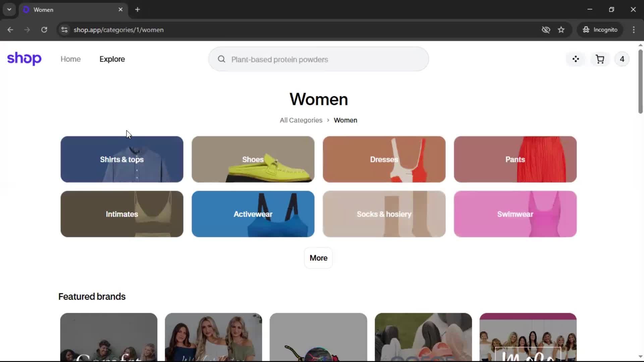Open the Shirts & tops category tile
644x362 pixels.
coord(122,159)
